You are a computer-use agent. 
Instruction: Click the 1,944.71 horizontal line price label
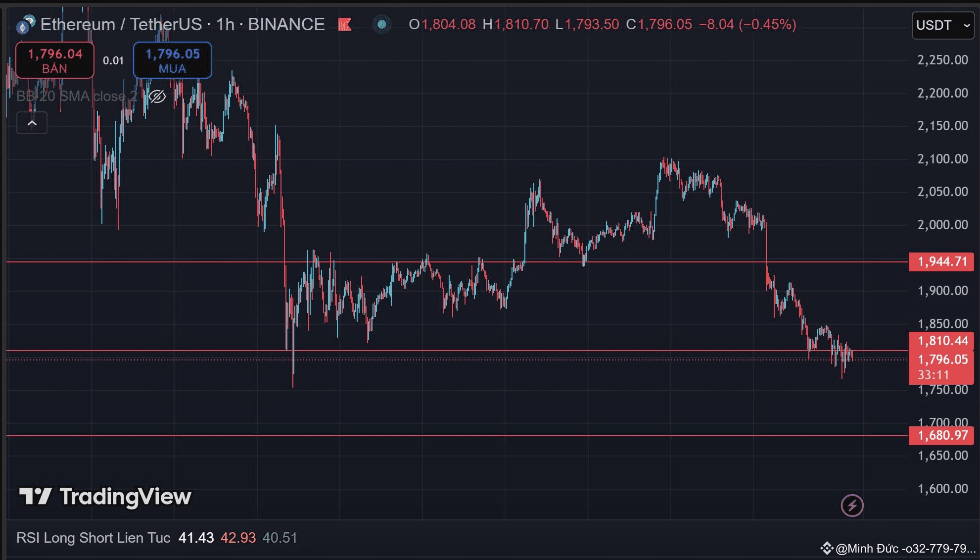[941, 261]
